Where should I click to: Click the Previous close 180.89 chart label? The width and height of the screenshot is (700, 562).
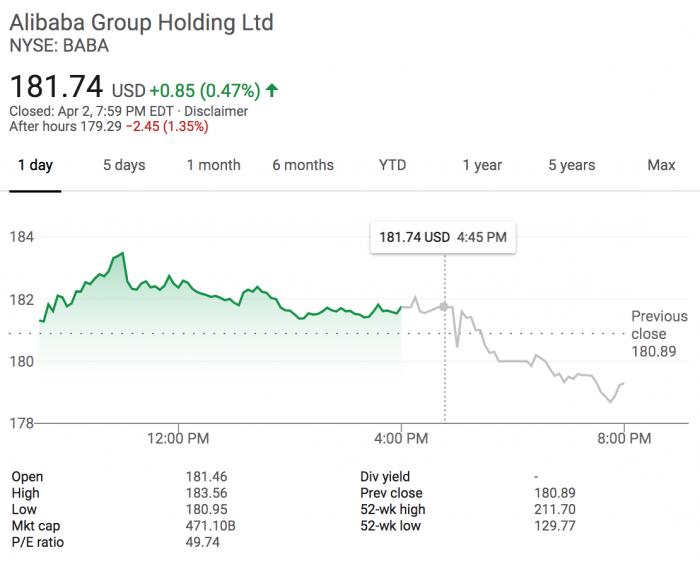point(659,334)
